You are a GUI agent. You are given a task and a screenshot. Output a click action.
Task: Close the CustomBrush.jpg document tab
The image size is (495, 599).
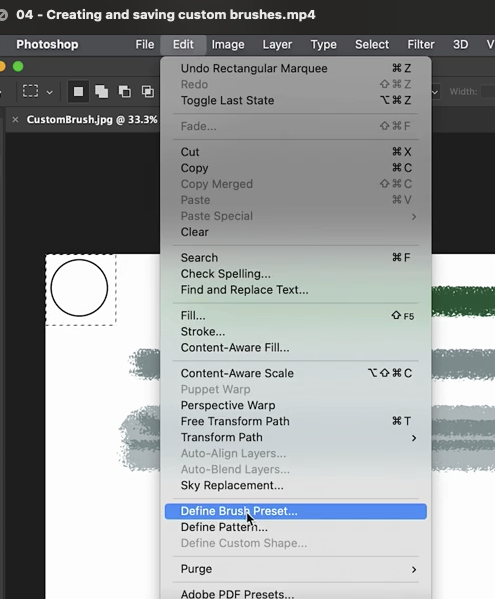[15, 120]
